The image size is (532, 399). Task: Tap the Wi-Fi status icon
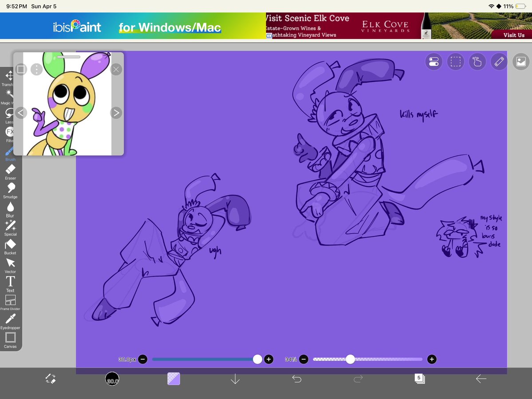491,6
